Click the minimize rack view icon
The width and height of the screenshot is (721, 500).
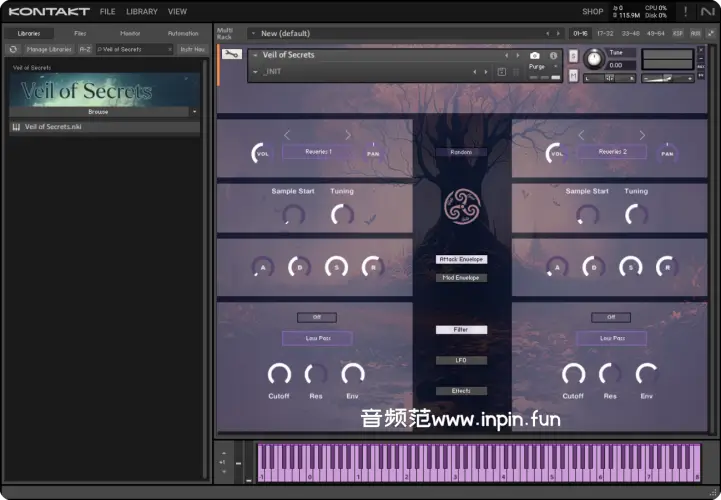click(x=711, y=34)
